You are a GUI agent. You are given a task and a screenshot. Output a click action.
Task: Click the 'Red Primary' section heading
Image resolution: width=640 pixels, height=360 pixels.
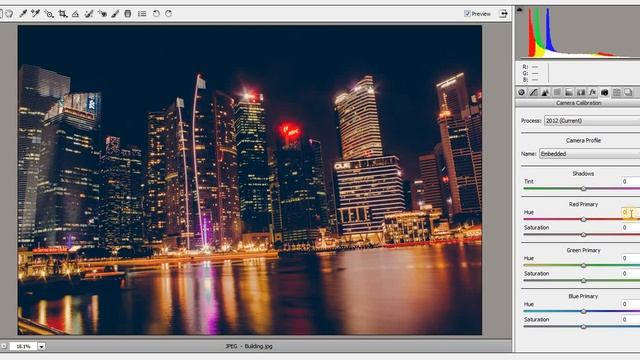583,204
